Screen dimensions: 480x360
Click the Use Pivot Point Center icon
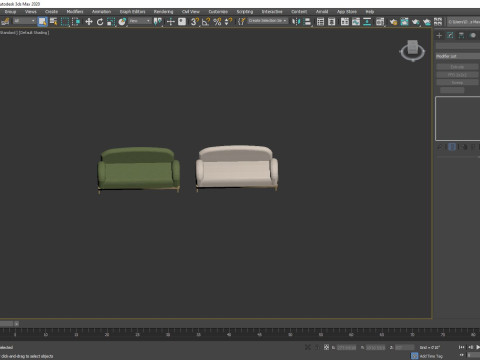[x=157, y=22]
